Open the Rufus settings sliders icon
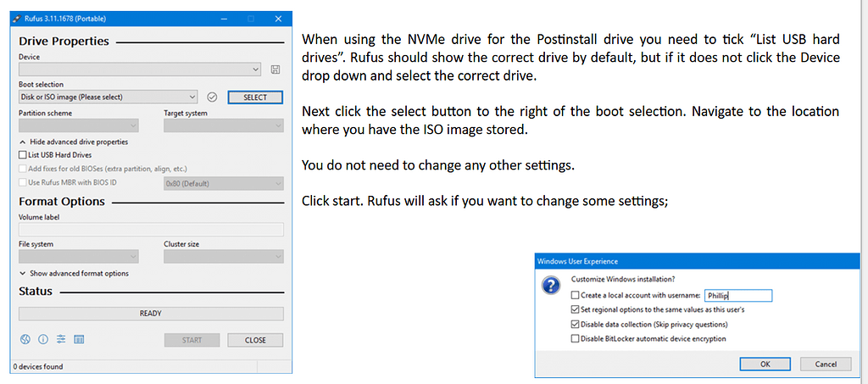Image resolution: width=868 pixels, height=384 pixels. click(60, 340)
